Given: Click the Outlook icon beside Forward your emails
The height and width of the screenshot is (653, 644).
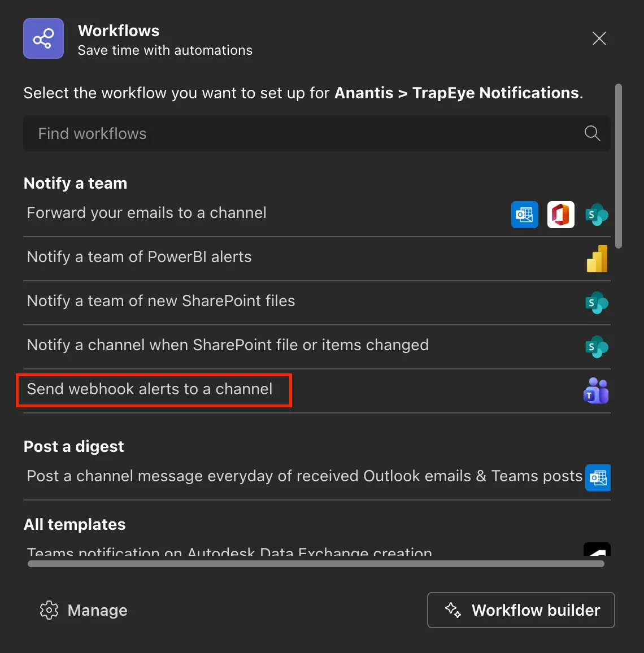Looking at the screenshot, I should 525,215.
